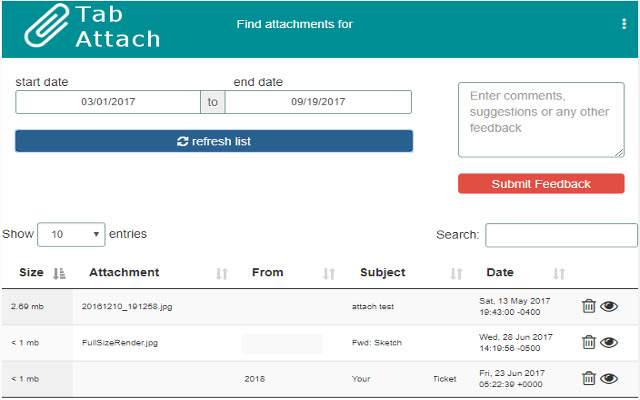Viewport: 640px width, 400px height.
Task: Sort by Subject using its arrows icon
Action: click(x=456, y=273)
